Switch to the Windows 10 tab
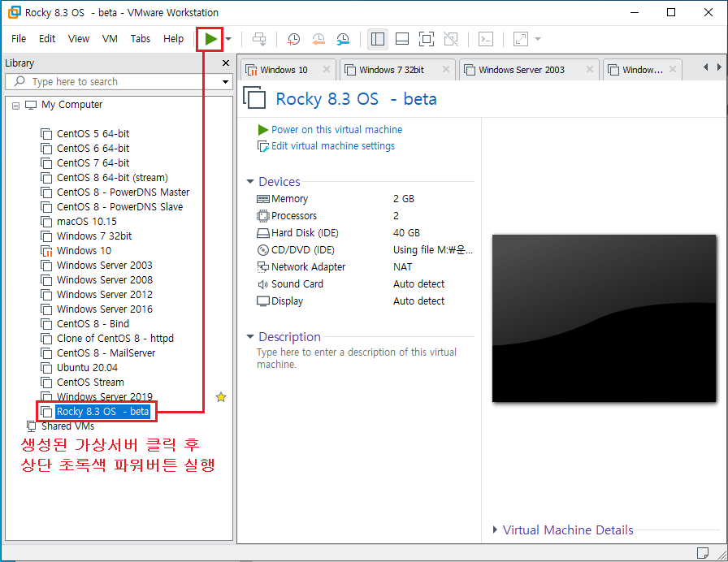 (x=284, y=70)
